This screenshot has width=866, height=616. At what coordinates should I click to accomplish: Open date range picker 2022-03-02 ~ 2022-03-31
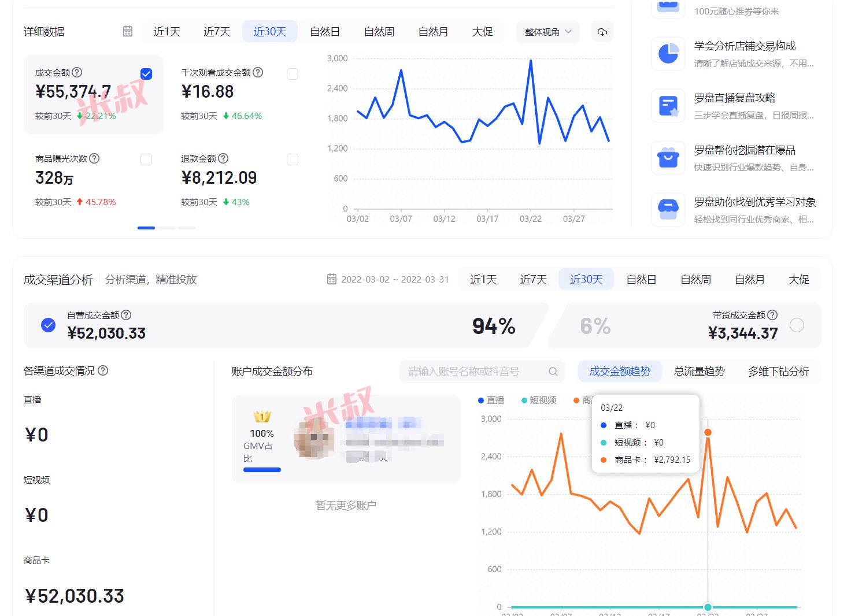click(388, 280)
